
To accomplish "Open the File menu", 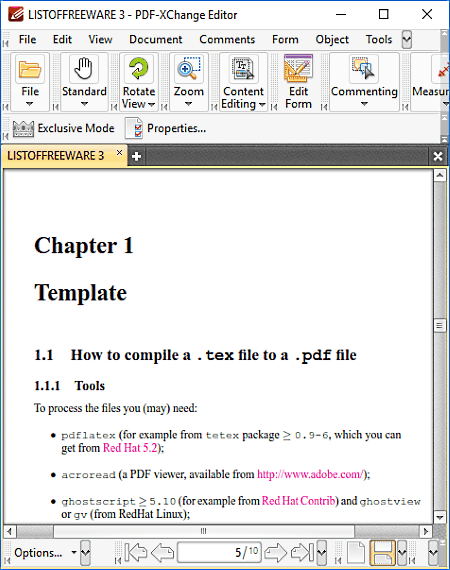I will 27,39.
